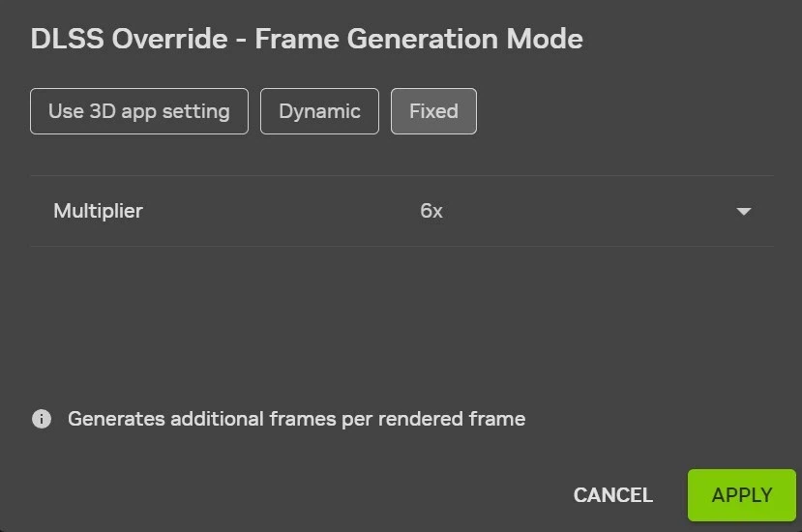Image resolution: width=802 pixels, height=532 pixels.
Task: Click the 'Dynamic' label text
Action: pos(319,111)
